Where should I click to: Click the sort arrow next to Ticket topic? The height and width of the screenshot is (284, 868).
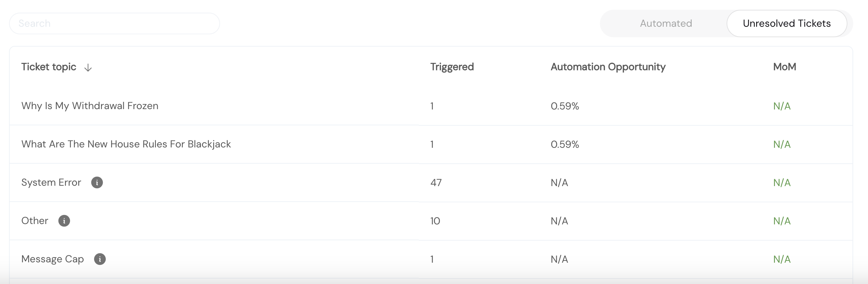(88, 68)
